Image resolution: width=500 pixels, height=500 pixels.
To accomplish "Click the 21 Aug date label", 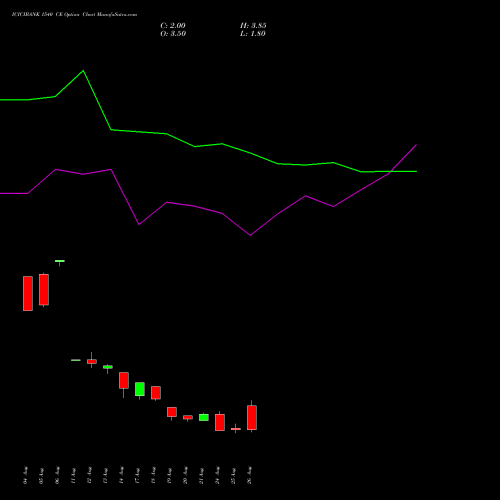I will 202,475.
